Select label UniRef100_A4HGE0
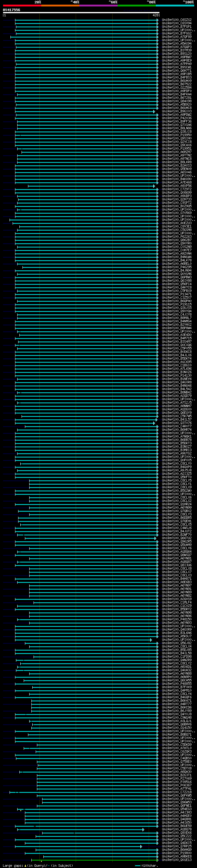 tap(177, 815)
